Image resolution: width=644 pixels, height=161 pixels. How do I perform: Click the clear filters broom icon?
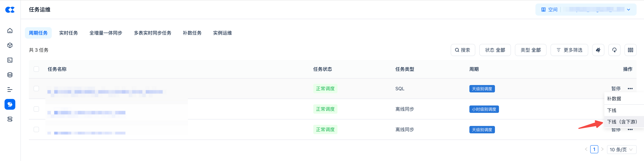click(x=598, y=50)
